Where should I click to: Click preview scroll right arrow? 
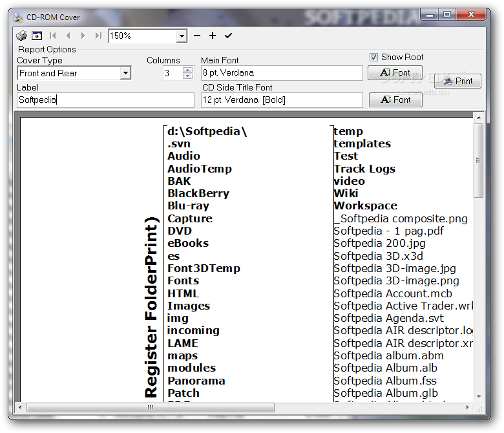click(468, 407)
